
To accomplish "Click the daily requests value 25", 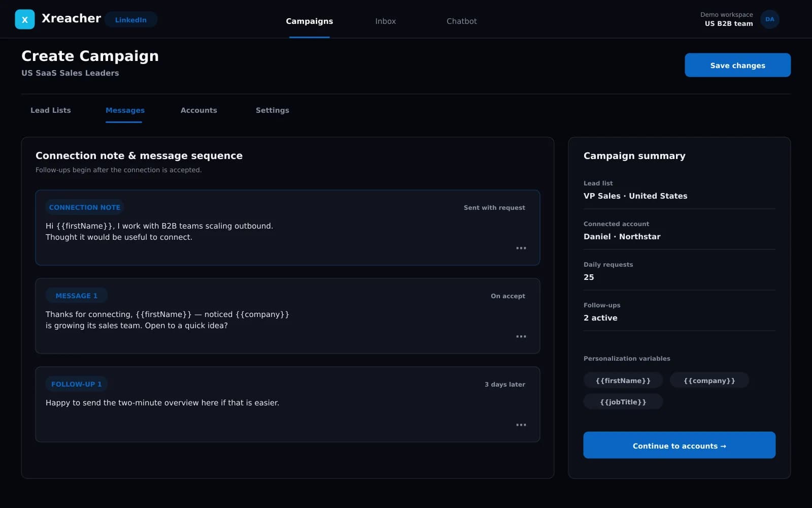I will coord(589,277).
